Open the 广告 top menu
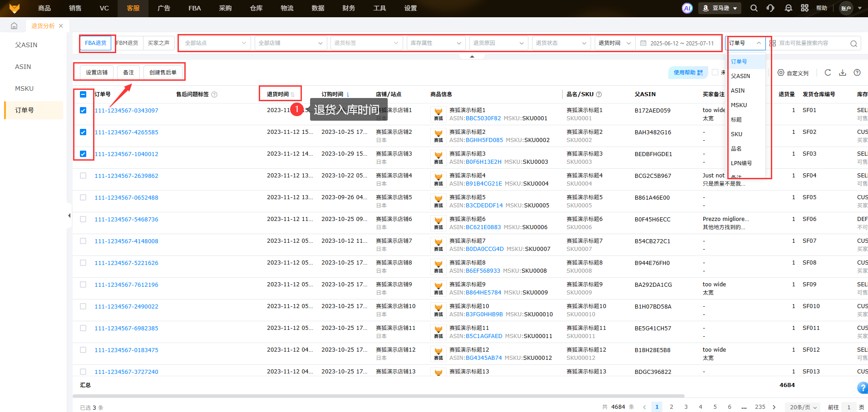Image resolution: width=868 pixels, height=412 pixels. [163, 8]
